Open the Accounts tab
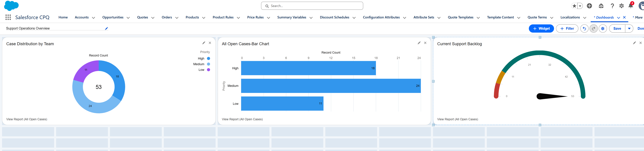The height and width of the screenshot is (151, 644). click(81, 17)
